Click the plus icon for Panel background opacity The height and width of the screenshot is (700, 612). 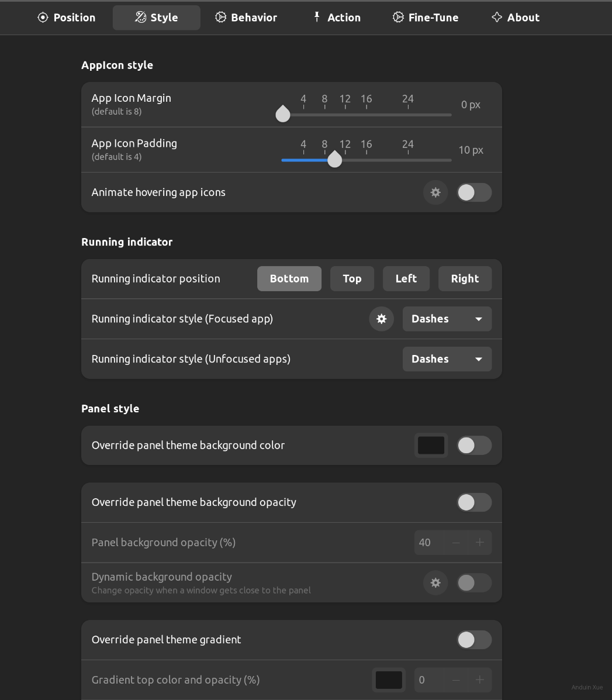pos(479,543)
